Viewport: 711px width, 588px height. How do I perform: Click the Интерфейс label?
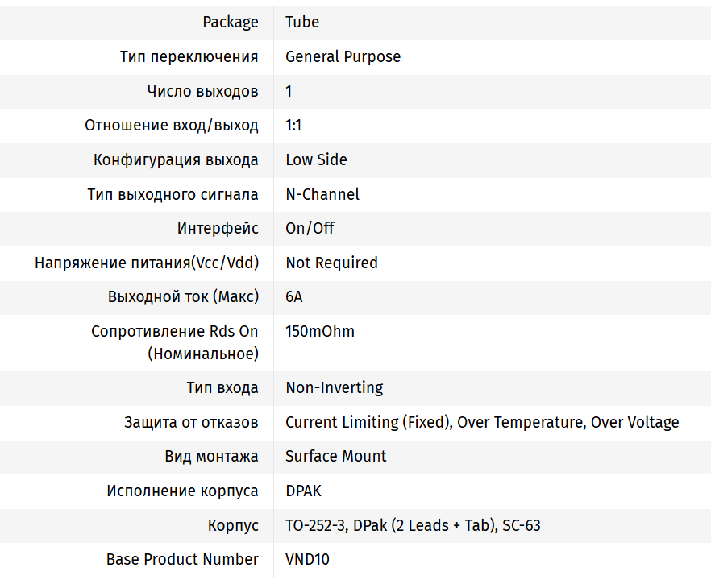click(x=218, y=229)
